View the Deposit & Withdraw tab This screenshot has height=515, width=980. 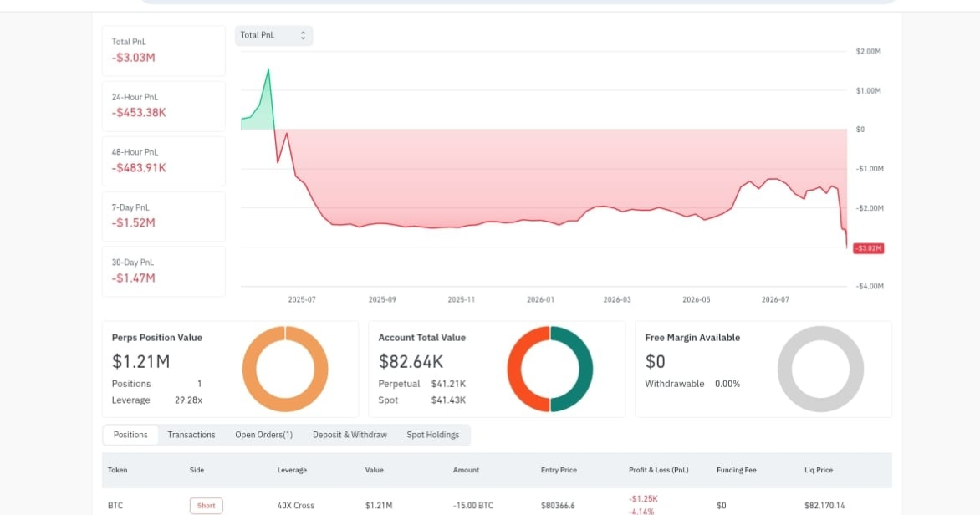pyautogui.click(x=350, y=435)
